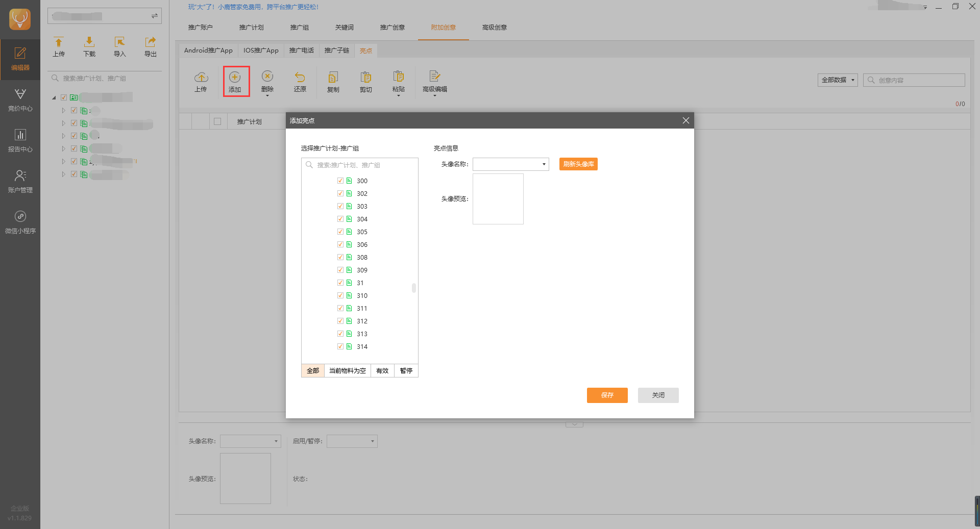Viewport: 980px width, 529px height.
Task: Click the top promotional banner link
Action: pyautogui.click(x=253, y=7)
